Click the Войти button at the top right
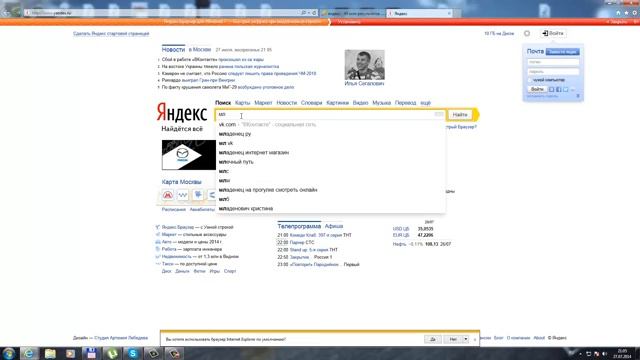 point(553,33)
